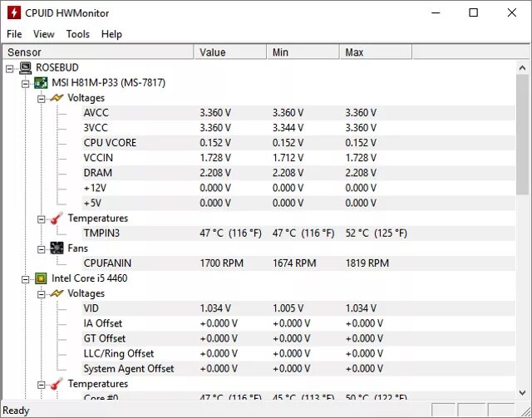Select the Intel Core i5 4460 label
The height and width of the screenshot is (418, 532).
point(90,278)
